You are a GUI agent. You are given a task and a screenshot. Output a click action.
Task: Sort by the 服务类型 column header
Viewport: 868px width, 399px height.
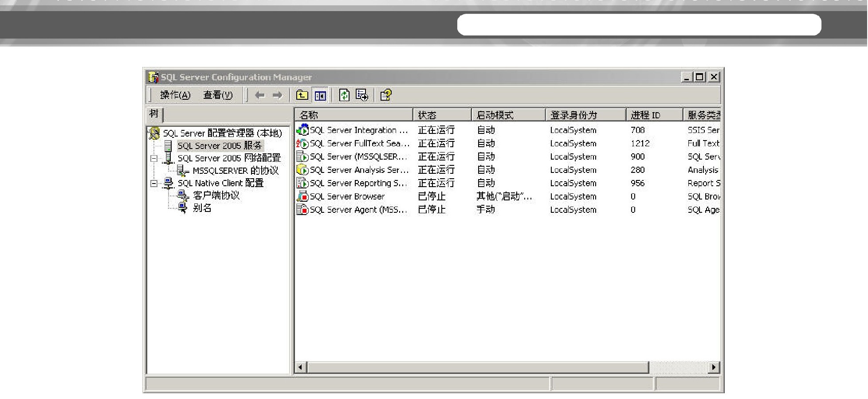702,115
